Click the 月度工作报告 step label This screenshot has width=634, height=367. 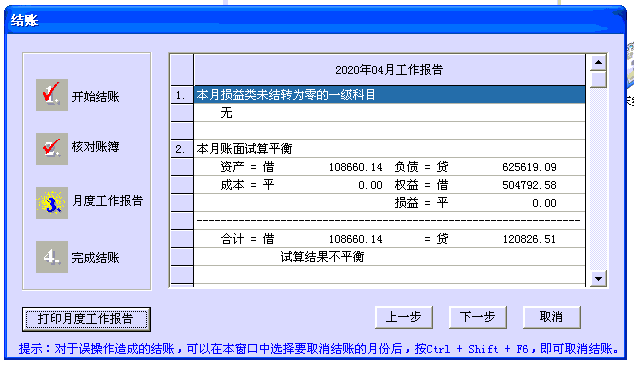108,200
